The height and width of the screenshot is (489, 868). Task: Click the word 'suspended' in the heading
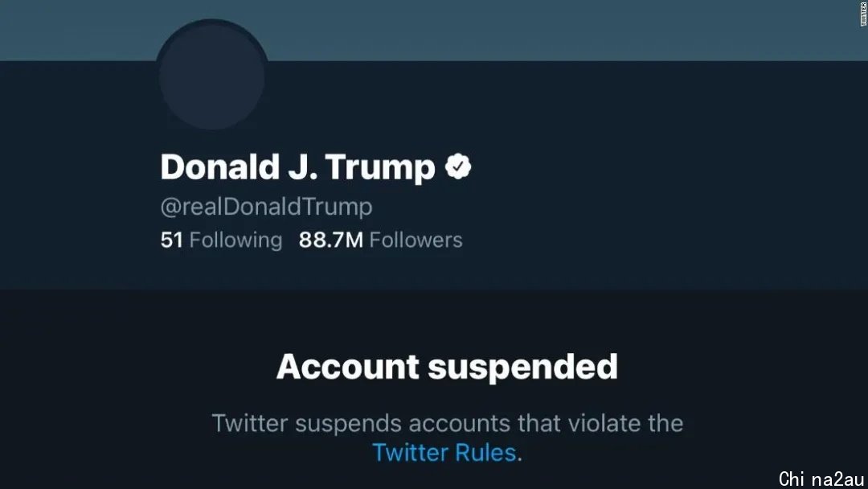click(522, 368)
